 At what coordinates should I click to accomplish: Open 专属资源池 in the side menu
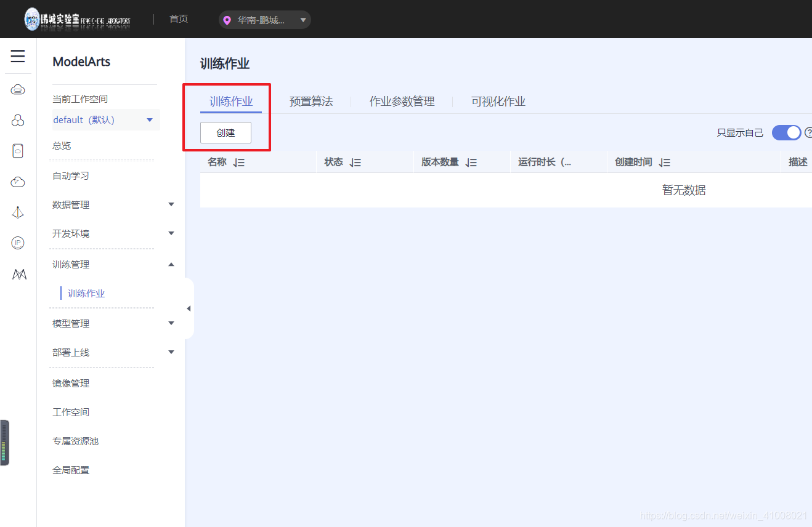click(x=76, y=441)
